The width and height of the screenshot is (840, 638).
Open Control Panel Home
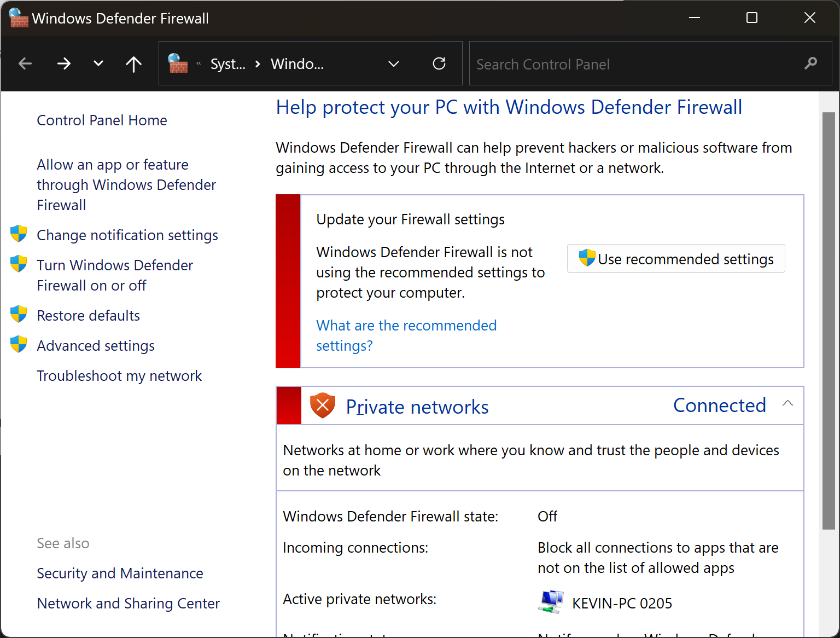click(x=102, y=120)
